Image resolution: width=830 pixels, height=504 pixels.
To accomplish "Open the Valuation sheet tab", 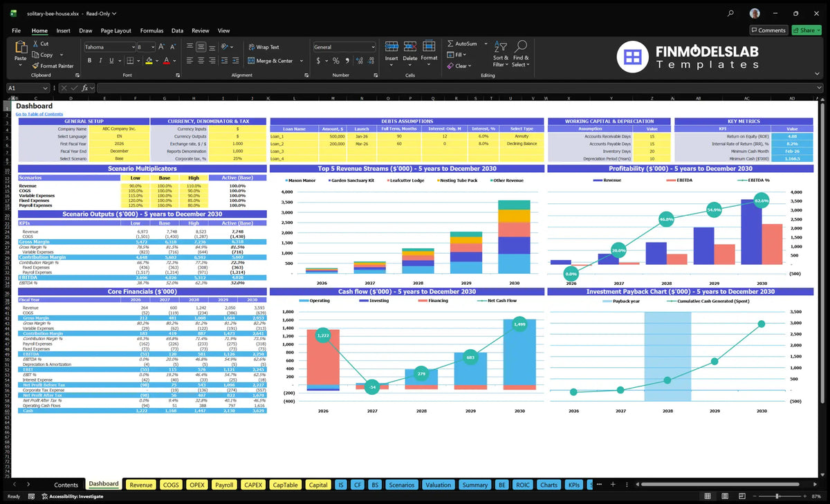I will point(439,485).
